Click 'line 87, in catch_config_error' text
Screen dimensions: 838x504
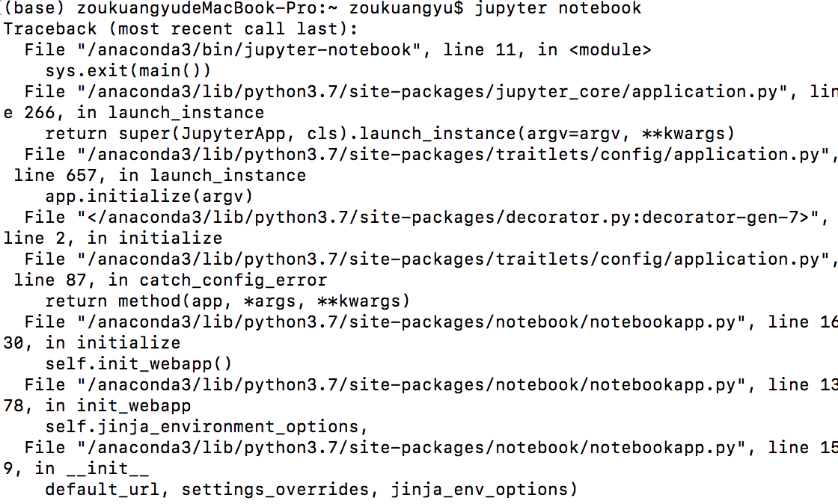click(x=171, y=280)
